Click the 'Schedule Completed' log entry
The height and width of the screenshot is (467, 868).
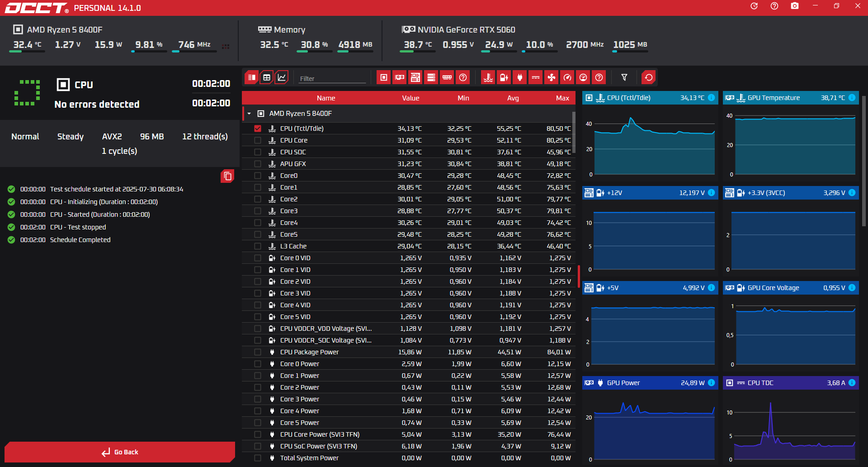80,240
